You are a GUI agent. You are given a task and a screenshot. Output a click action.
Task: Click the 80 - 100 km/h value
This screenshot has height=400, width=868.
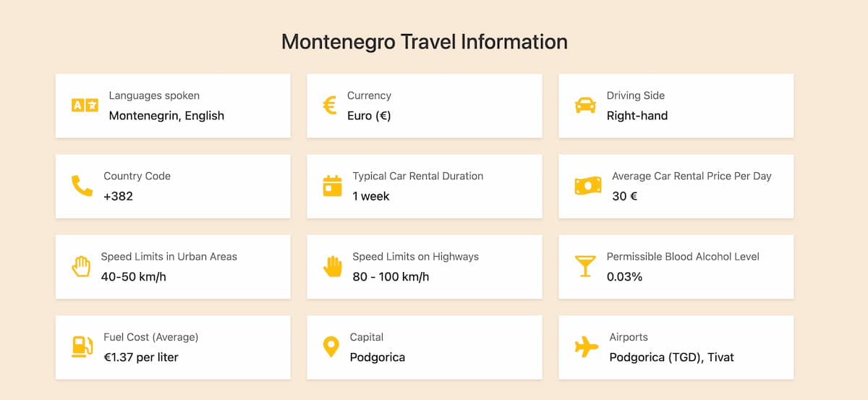coord(391,276)
